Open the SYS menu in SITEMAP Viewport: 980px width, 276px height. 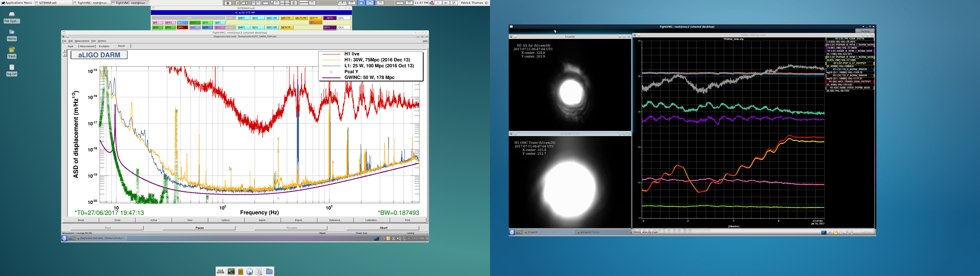207,22
